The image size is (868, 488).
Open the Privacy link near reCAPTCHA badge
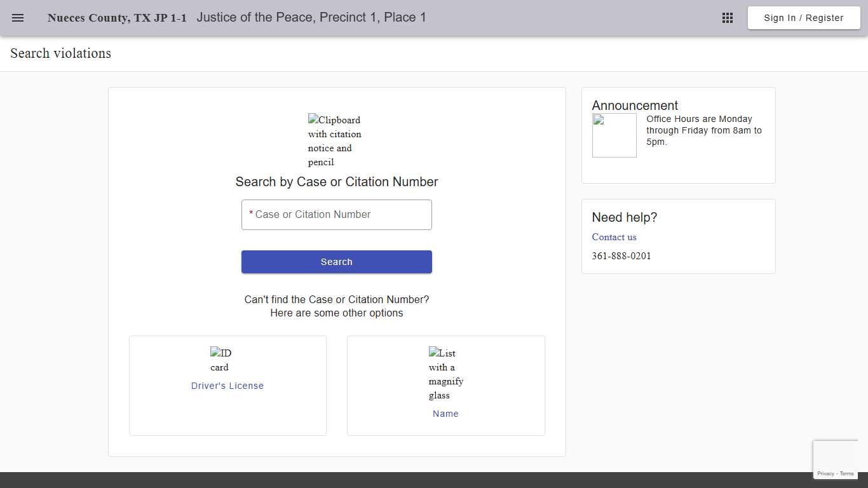click(x=826, y=473)
